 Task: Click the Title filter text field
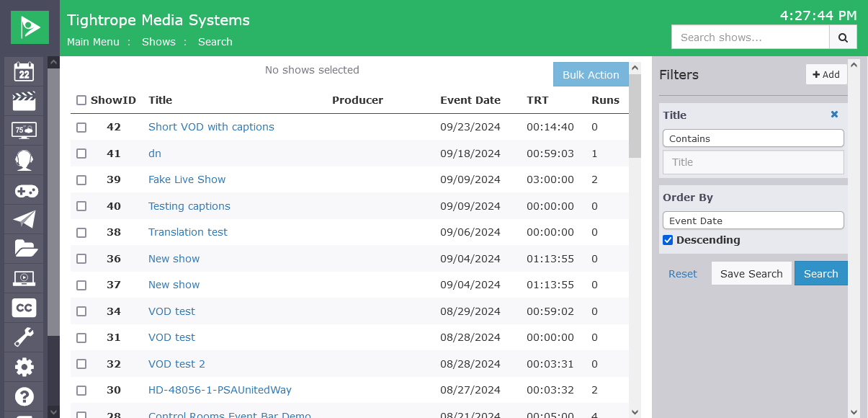[753, 162]
